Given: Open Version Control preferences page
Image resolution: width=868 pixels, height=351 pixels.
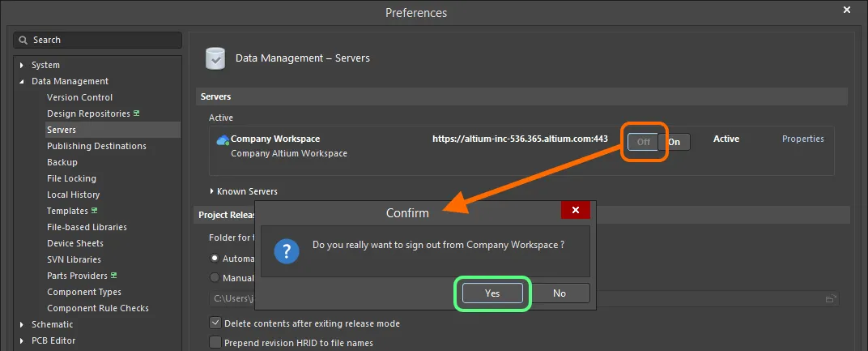Looking at the screenshot, I should 79,97.
